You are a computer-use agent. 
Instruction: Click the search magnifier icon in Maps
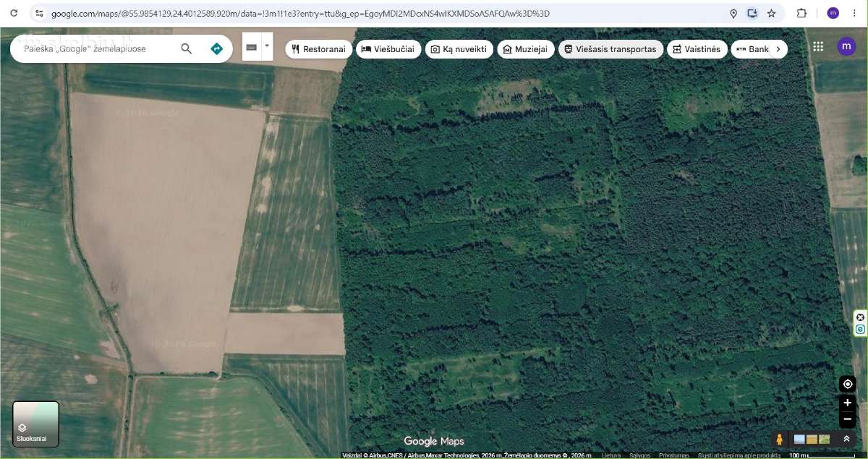click(x=186, y=48)
